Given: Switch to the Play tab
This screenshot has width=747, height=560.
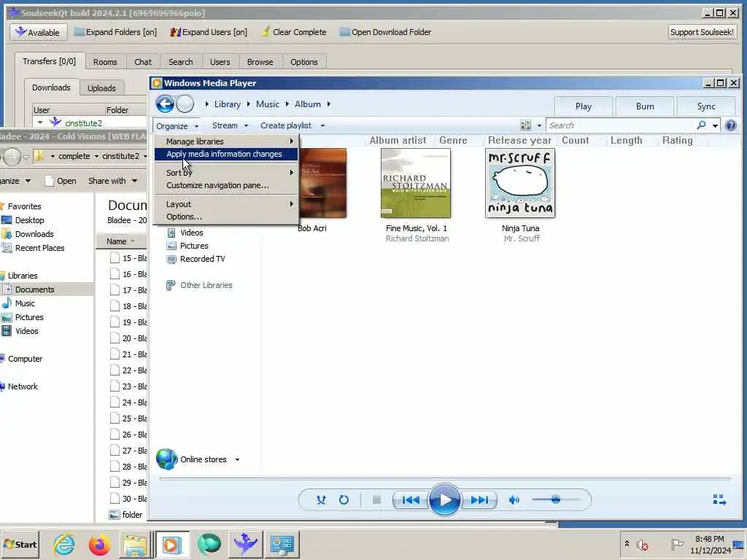Looking at the screenshot, I should click(x=583, y=106).
